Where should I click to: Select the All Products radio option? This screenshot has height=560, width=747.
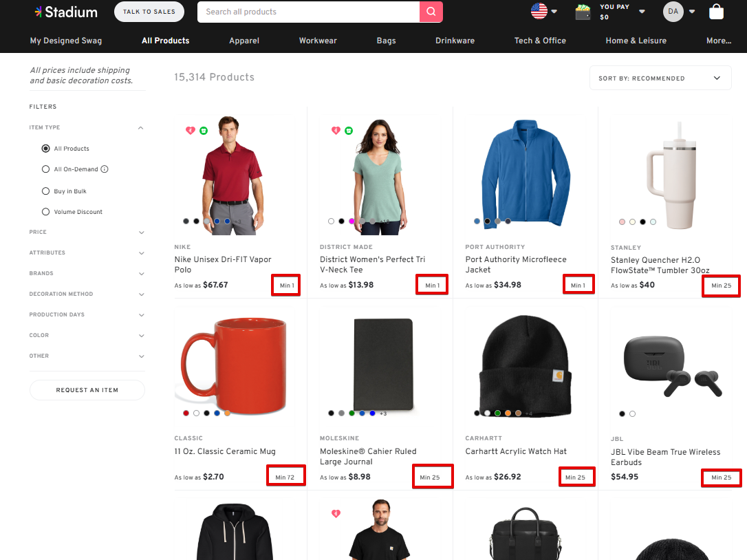click(x=45, y=149)
